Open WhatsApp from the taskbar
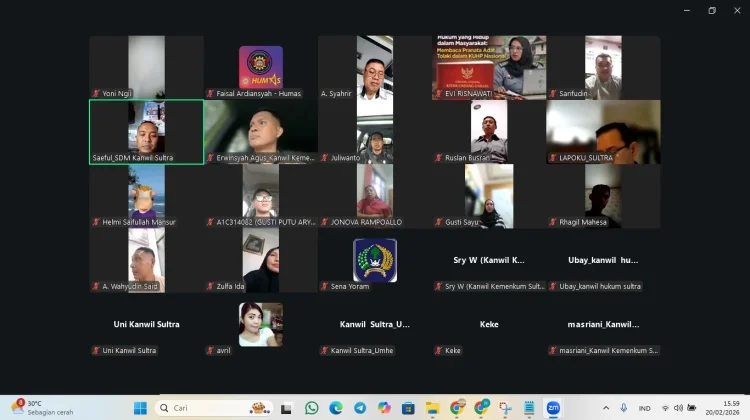The height and width of the screenshot is (420, 750). click(312, 408)
